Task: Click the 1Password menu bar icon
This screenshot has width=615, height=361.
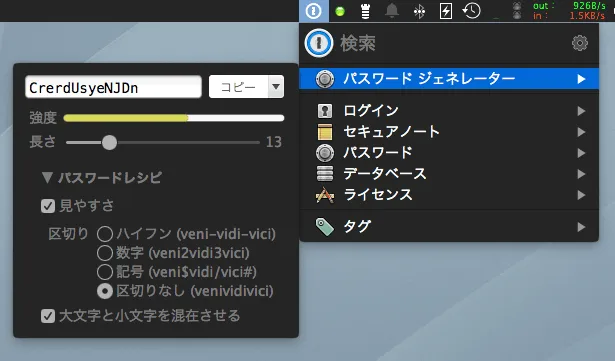Action: (313, 11)
